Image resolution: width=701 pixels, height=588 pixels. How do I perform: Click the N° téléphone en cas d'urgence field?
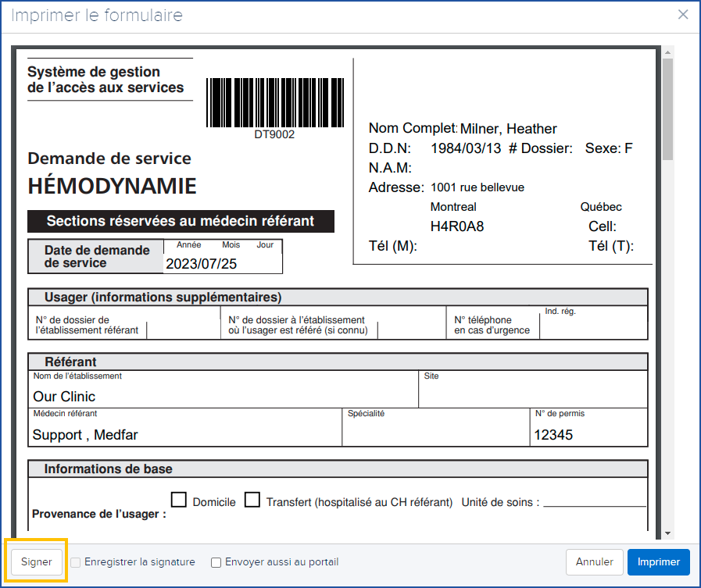593,327
